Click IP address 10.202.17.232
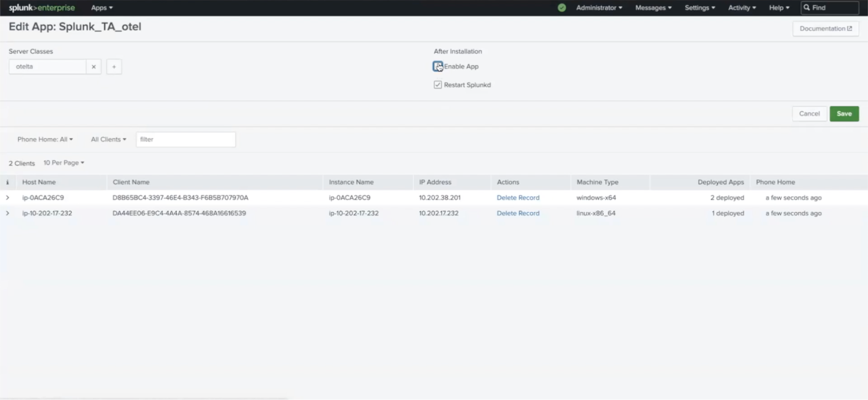The width and height of the screenshot is (868, 400). click(x=439, y=213)
